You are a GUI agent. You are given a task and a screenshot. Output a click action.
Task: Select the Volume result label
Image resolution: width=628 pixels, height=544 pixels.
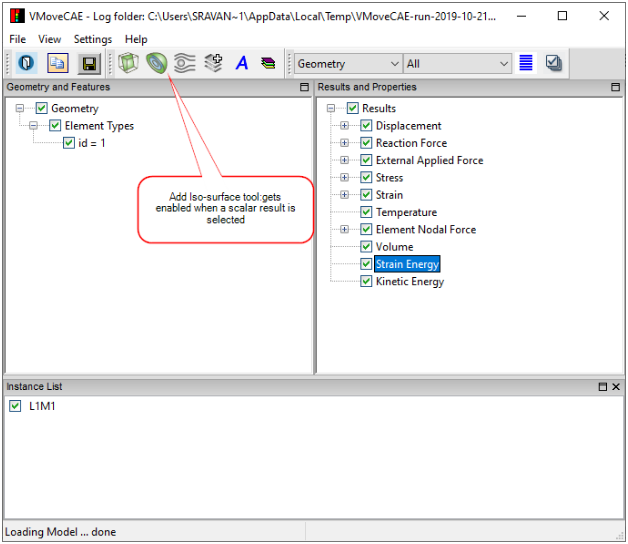pyautogui.click(x=395, y=247)
